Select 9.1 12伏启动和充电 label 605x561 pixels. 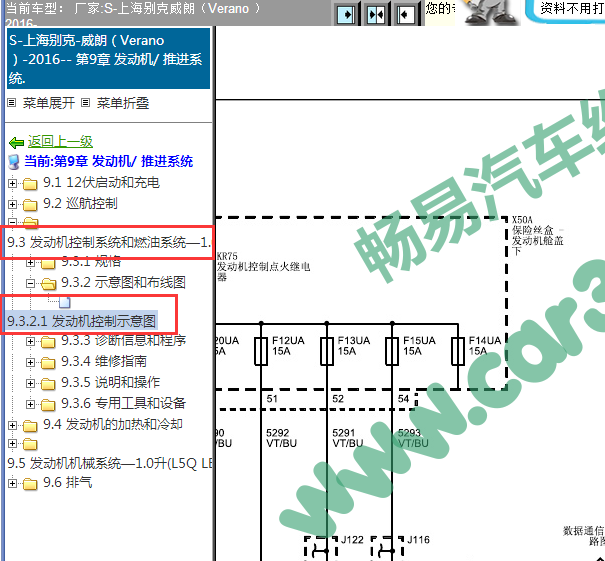click(101, 182)
